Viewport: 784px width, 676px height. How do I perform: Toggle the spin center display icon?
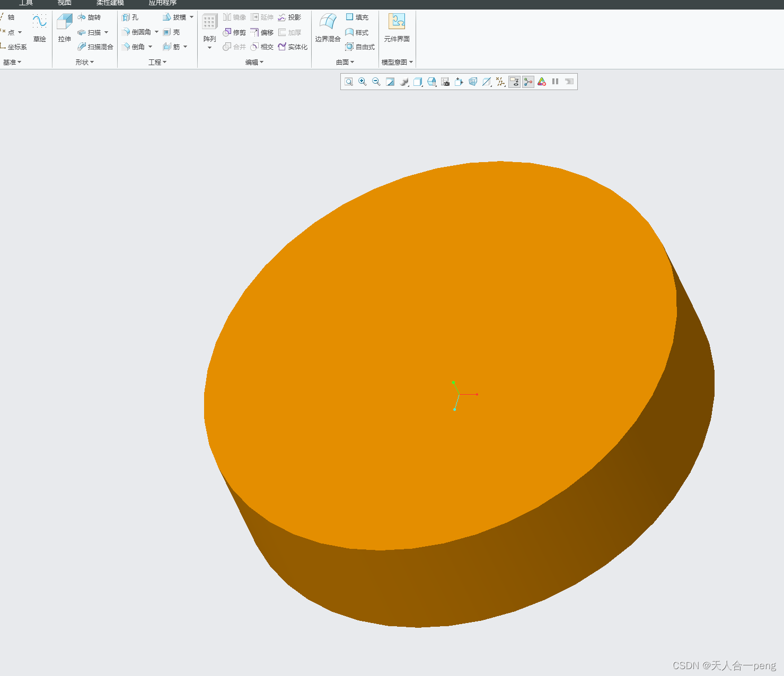(528, 82)
